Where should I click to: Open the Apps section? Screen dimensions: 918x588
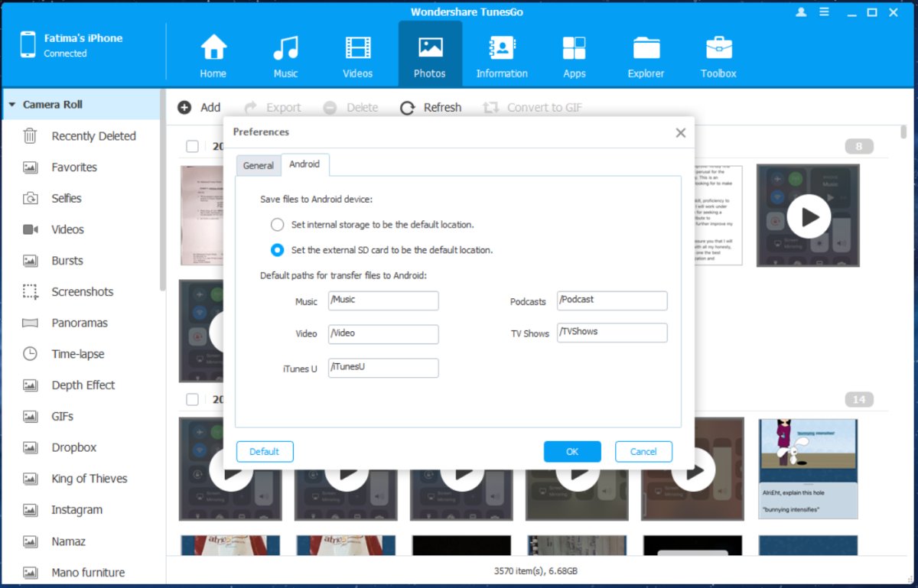(x=574, y=56)
